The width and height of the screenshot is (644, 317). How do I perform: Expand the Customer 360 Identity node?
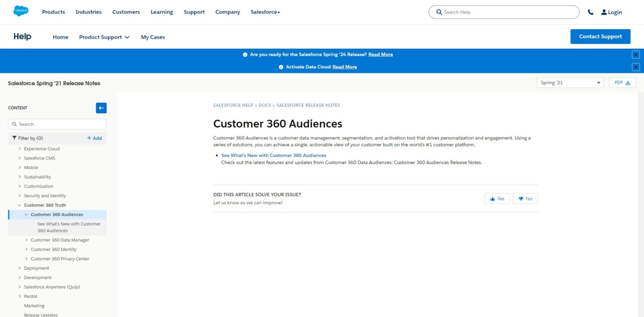(26, 250)
